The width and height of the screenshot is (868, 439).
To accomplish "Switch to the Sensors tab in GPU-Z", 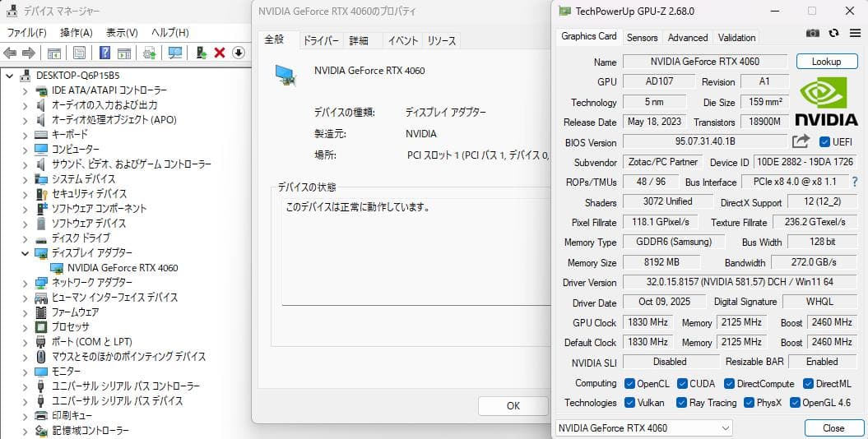I will 642,38.
